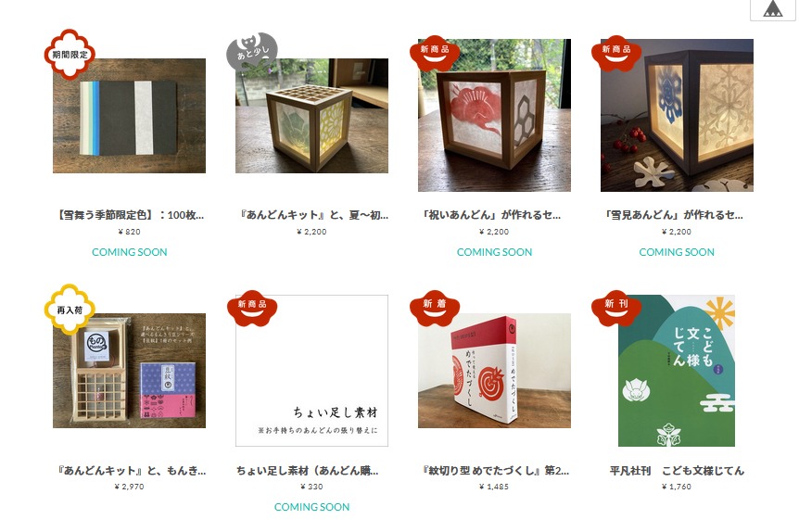The height and width of the screenshot is (532, 799).
Task: Click the 新商品 badge on ちょい足し素材
Action: pyautogui.click(x=252, y=308)
